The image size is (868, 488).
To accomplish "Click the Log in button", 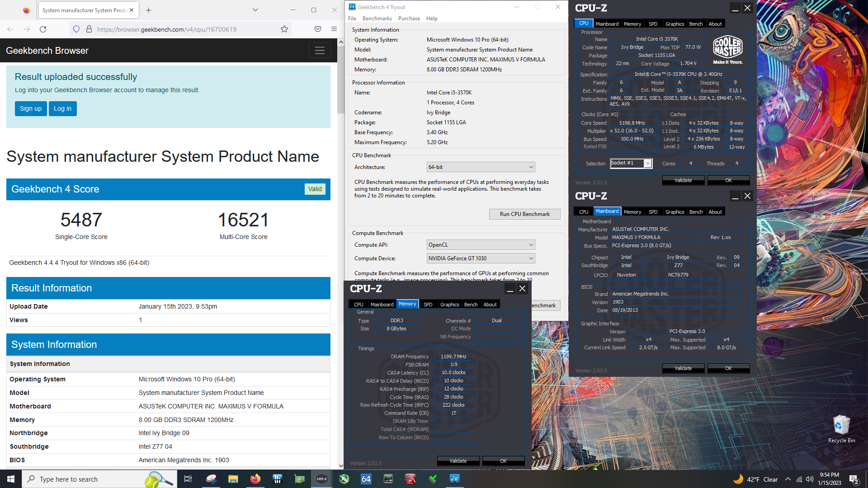I will (63, 108).
